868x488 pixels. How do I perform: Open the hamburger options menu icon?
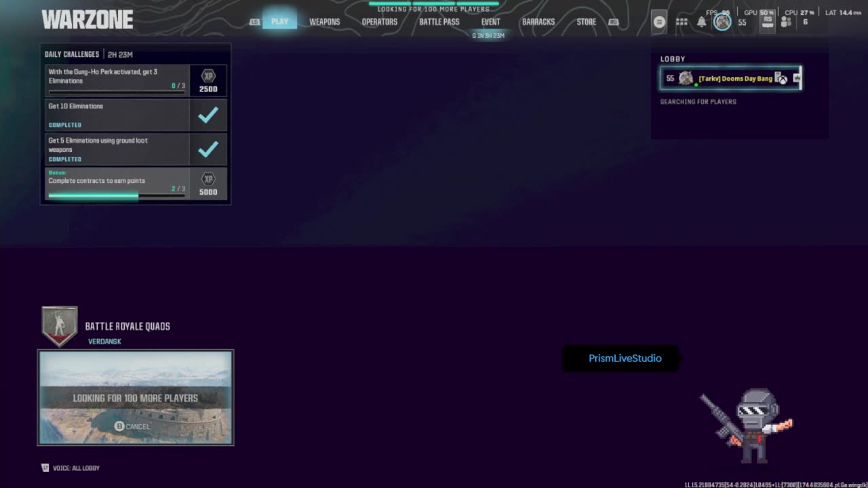pos(659,22)
